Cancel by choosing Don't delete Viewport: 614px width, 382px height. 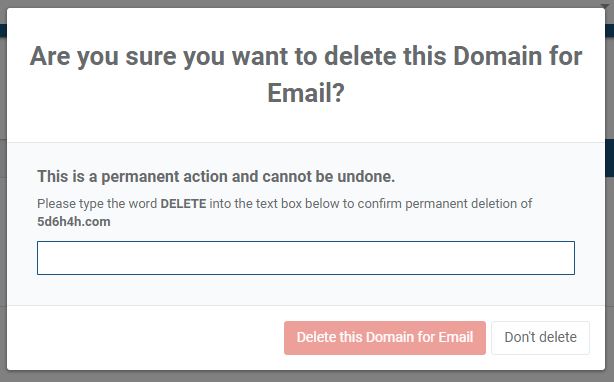(540, 338)
